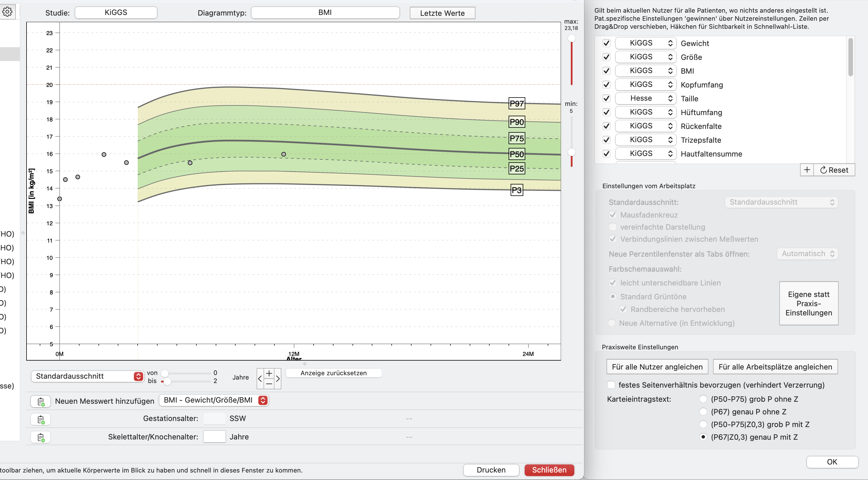Open the settings gear icon
The width and height of the screenshot is (868, 480).
(7, 12)
